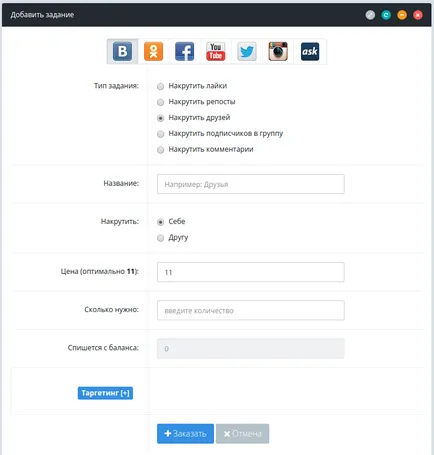The image size is (434, 455).
Task: Focus the Название input field
Action: click(x=251, y=184)
